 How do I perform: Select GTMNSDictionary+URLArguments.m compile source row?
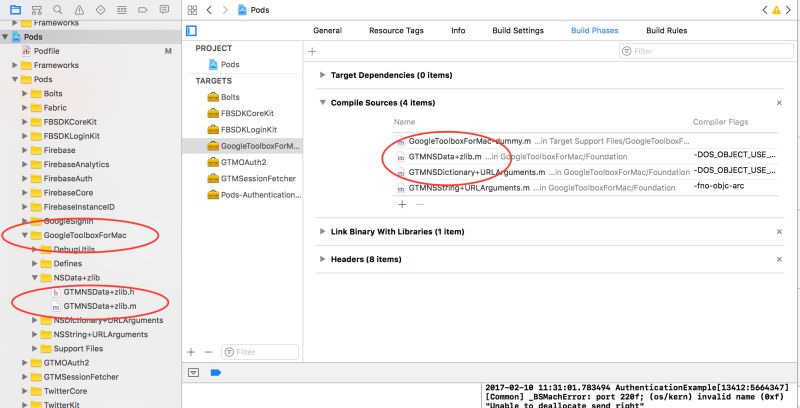click(x=585, y=172)
